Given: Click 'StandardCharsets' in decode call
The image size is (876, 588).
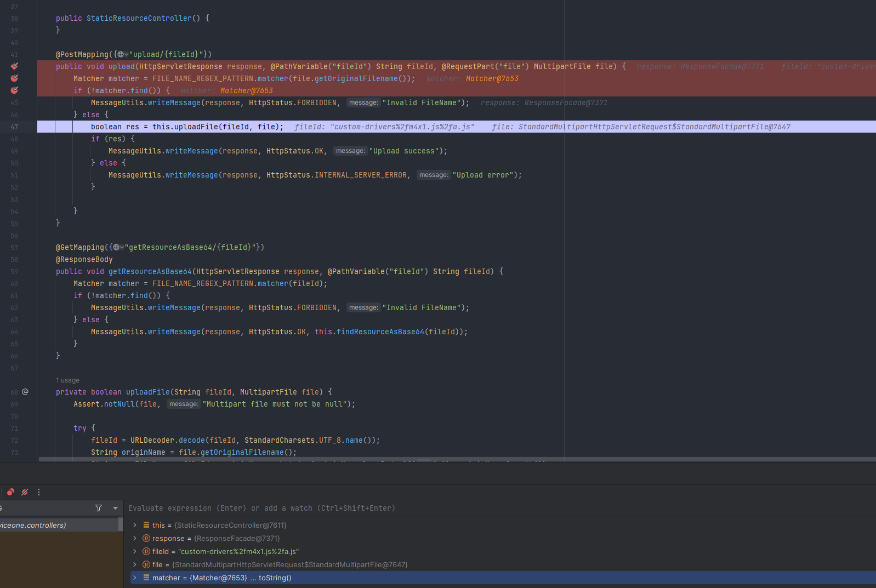Looking at the screenshot, I should (x=280, y=440).
